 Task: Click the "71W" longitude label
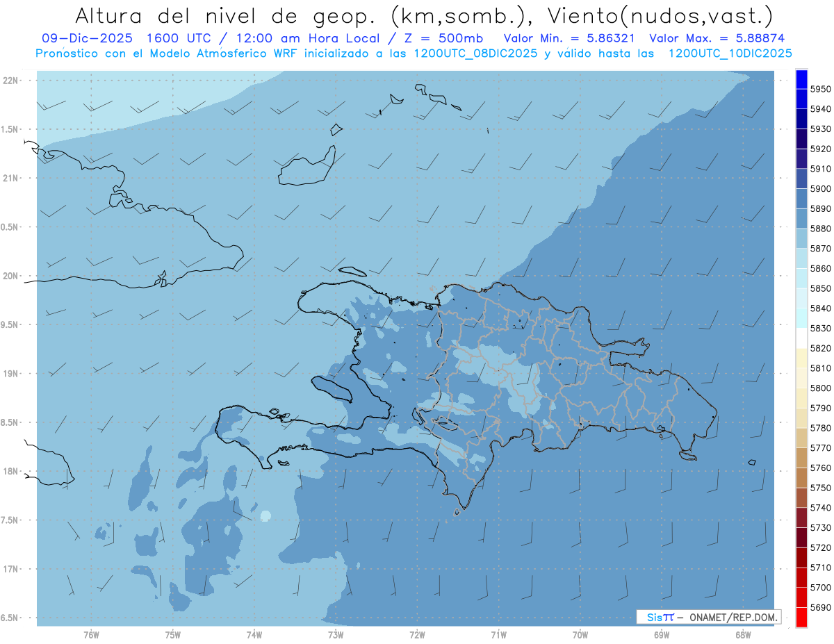click(498, 635)
